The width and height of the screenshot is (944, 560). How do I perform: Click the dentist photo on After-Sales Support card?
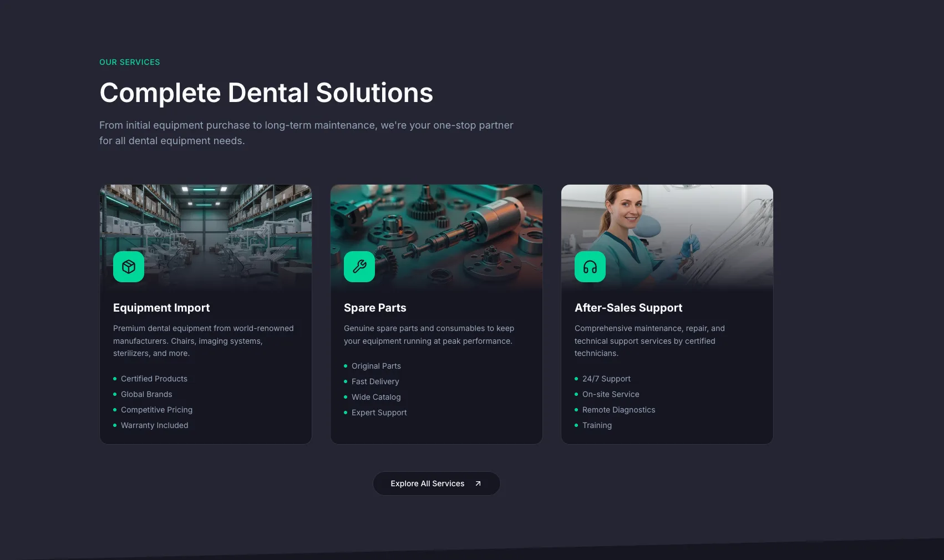pos(667,238)
